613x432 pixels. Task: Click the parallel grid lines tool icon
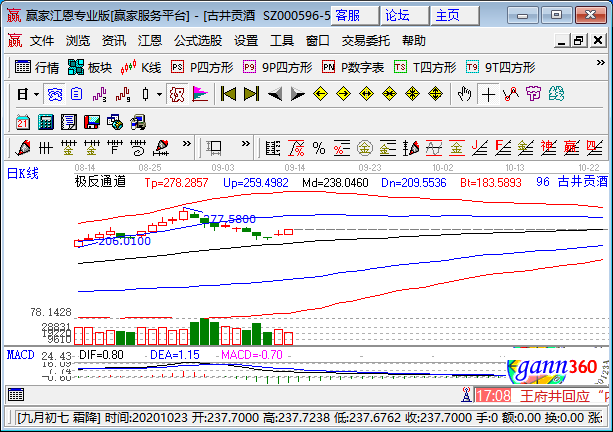[46, 148]
